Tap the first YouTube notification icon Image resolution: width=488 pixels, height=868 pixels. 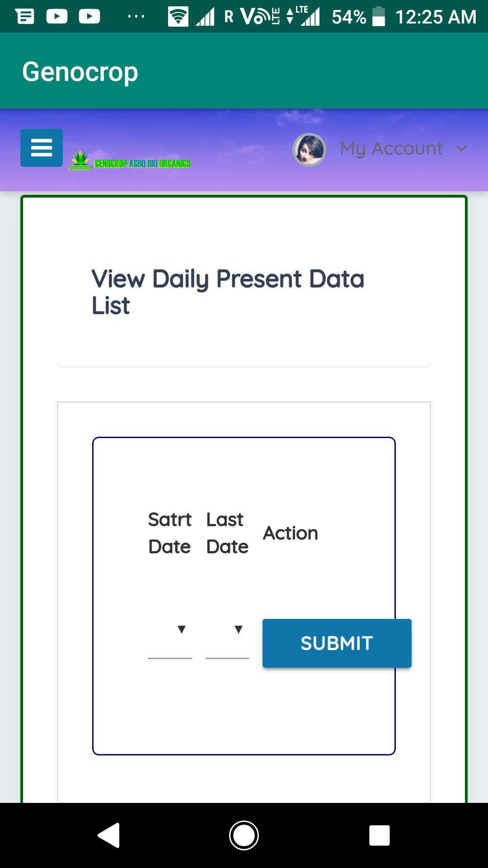(57, 17)
